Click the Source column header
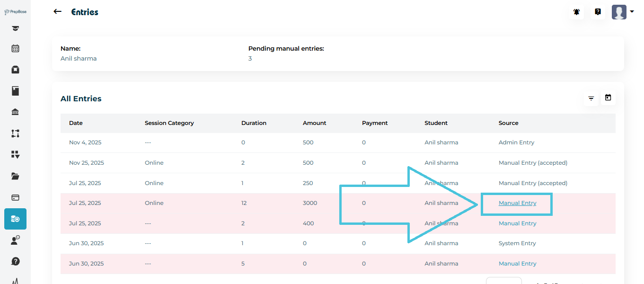Image resolution: width=644 pixels, height=284 pixels. point(508,123)
